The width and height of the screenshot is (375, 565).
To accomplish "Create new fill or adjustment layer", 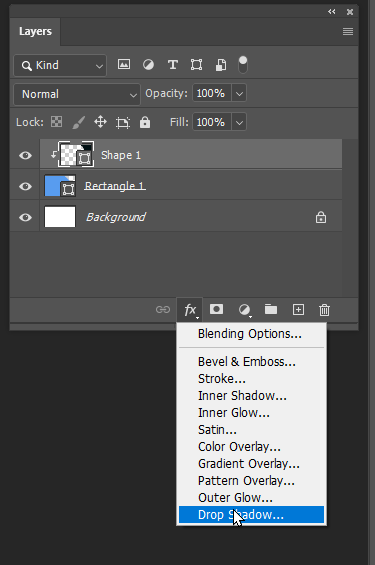I will pyautogui.click(x=245, y=310).
